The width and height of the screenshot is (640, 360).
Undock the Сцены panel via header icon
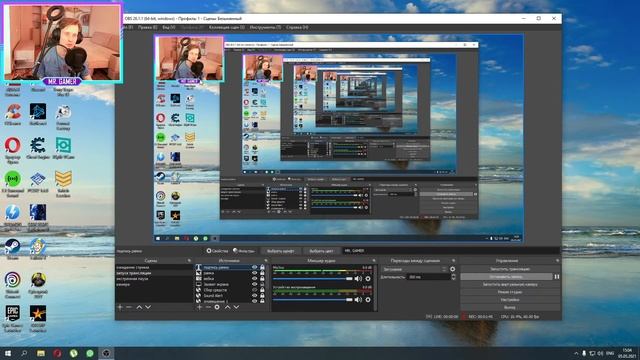pos(189,260)
